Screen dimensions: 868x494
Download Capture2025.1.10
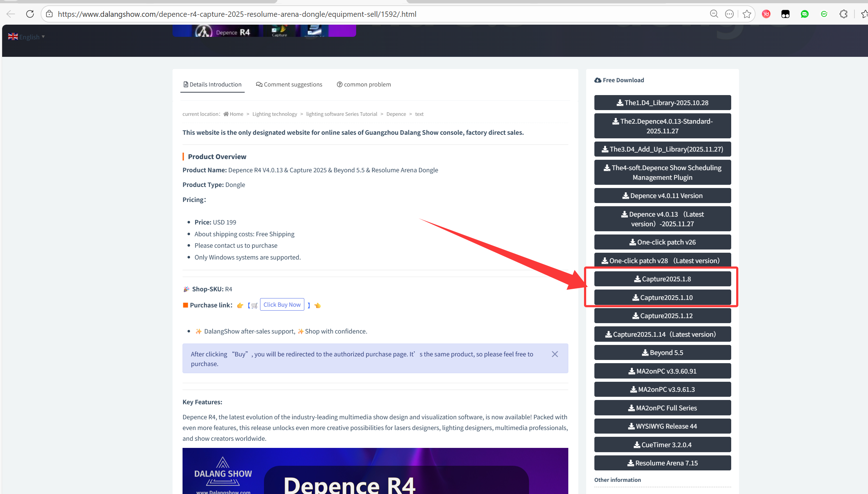(662, 297)
